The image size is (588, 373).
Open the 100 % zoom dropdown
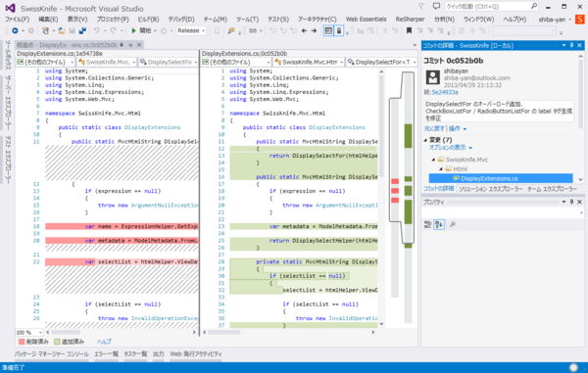29,333
